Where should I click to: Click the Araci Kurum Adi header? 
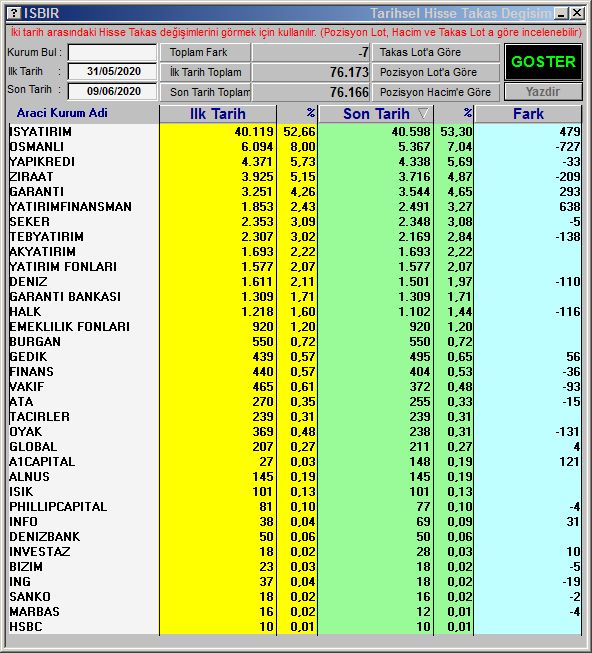point(62,113)
